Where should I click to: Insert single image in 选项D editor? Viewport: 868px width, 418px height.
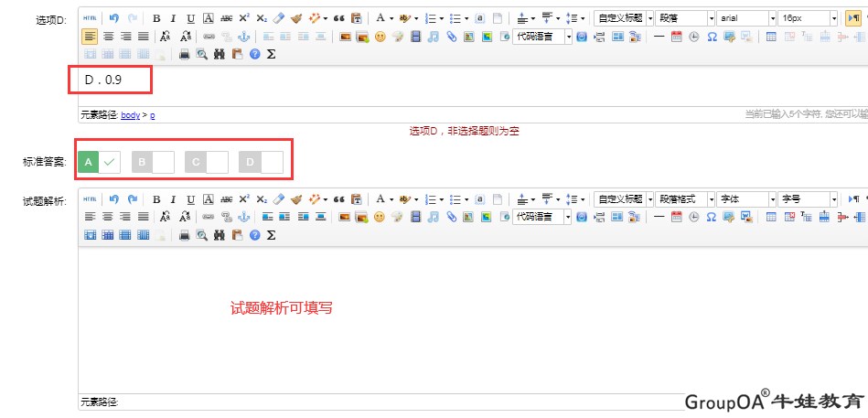tap(345, 38)
